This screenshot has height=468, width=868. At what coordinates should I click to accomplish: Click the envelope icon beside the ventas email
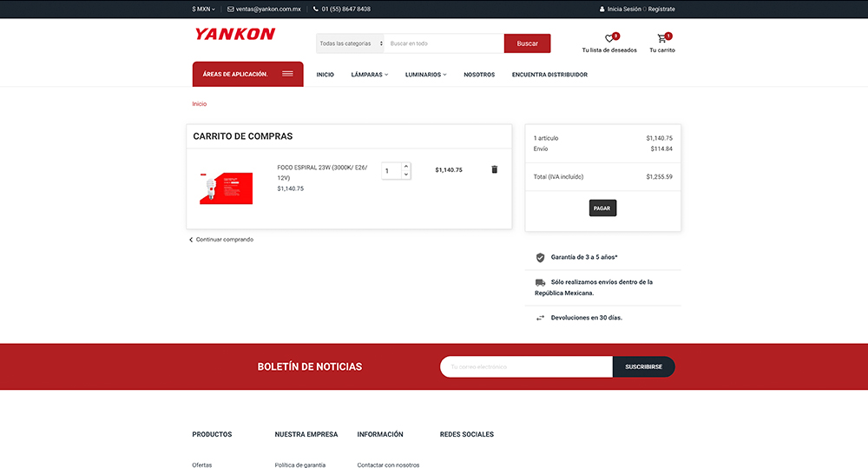tap(231, 9)
